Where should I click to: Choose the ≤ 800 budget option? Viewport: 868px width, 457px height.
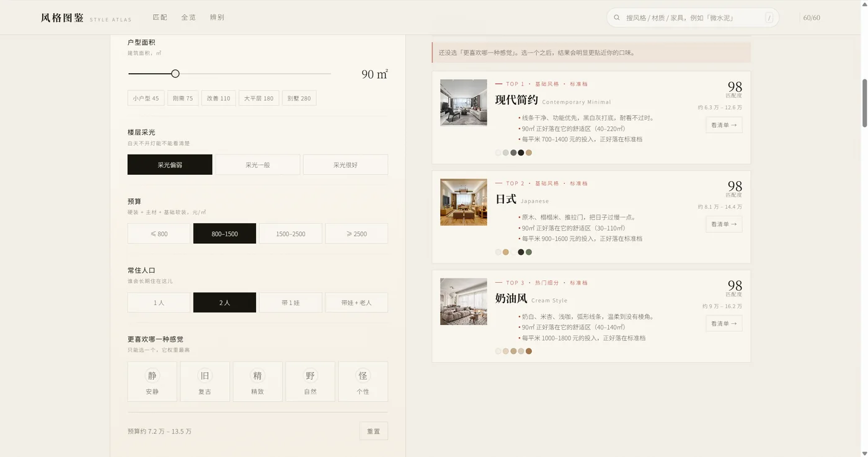click(159, 234)
